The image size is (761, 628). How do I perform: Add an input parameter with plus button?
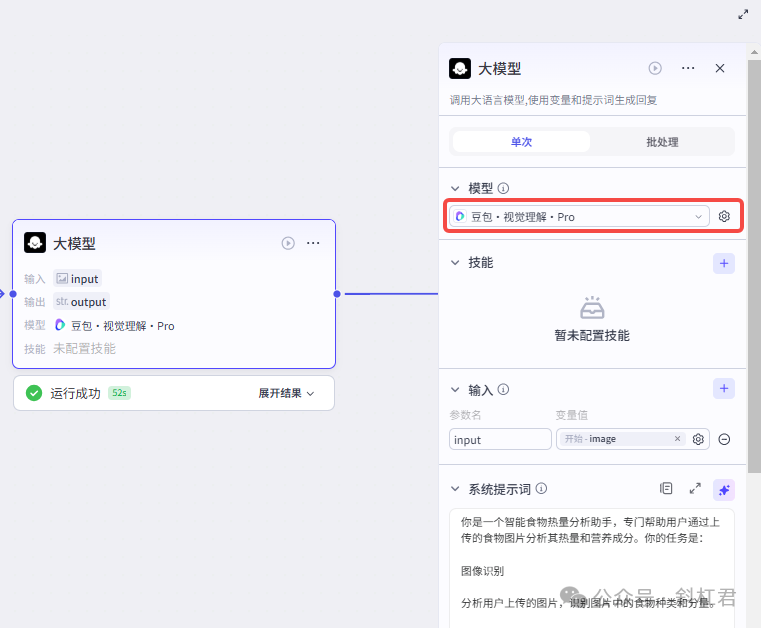point(724,388)
